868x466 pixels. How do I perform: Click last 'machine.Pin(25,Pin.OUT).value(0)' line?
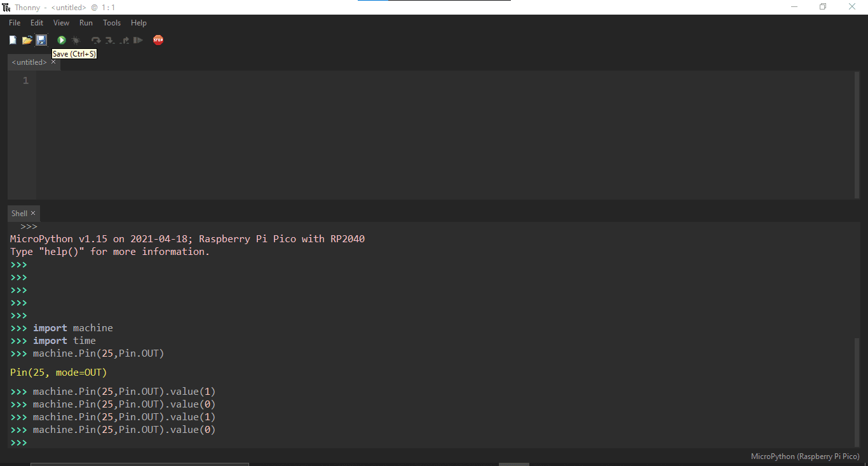click(125, 430)
